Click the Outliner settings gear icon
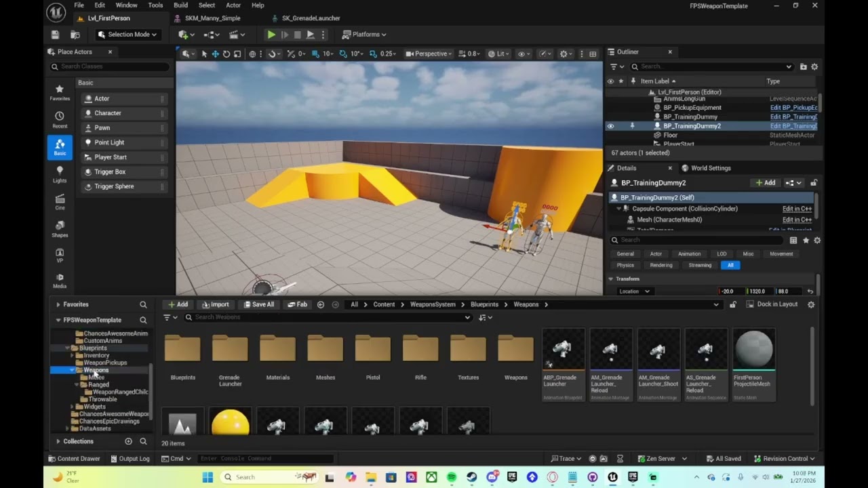The width and height of the screenshot is (868, 488). pyautogui.click(x=814, y=66)
